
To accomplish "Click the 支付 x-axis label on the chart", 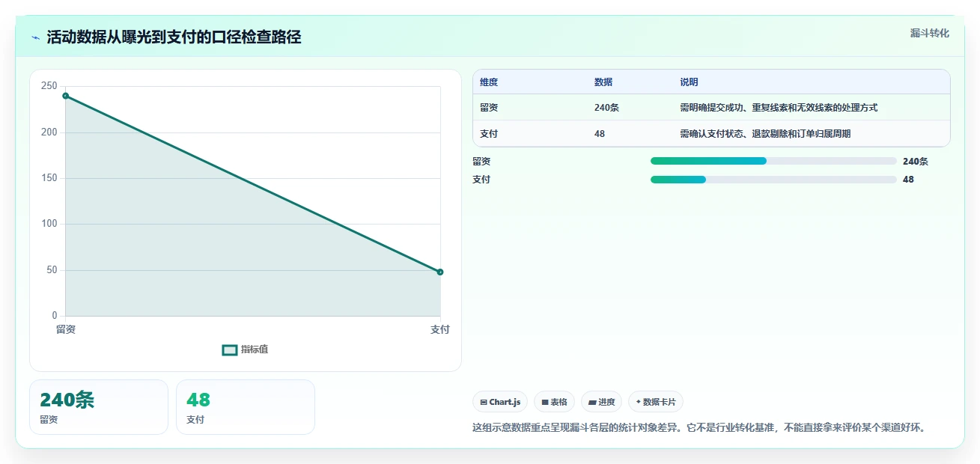I will click(440, 329).
